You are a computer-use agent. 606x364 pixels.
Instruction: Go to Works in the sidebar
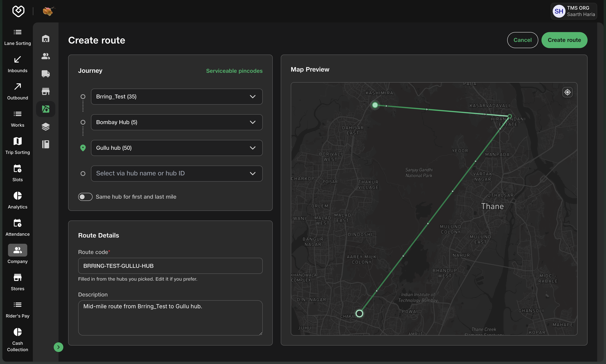point(17,119)
